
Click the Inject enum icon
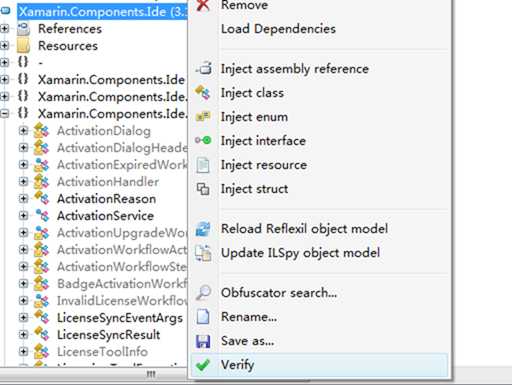(x=203, y=117)
